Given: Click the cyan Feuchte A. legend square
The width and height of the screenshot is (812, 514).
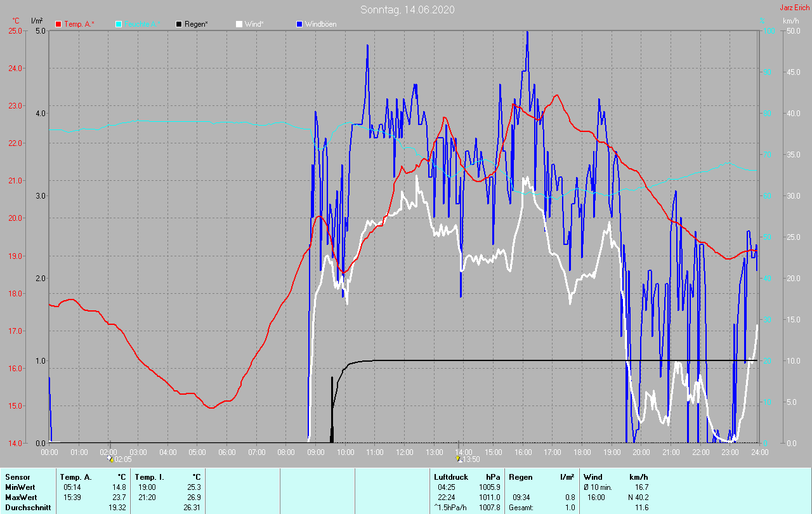Looking at the screenshot, I should (x=119, y=24).
